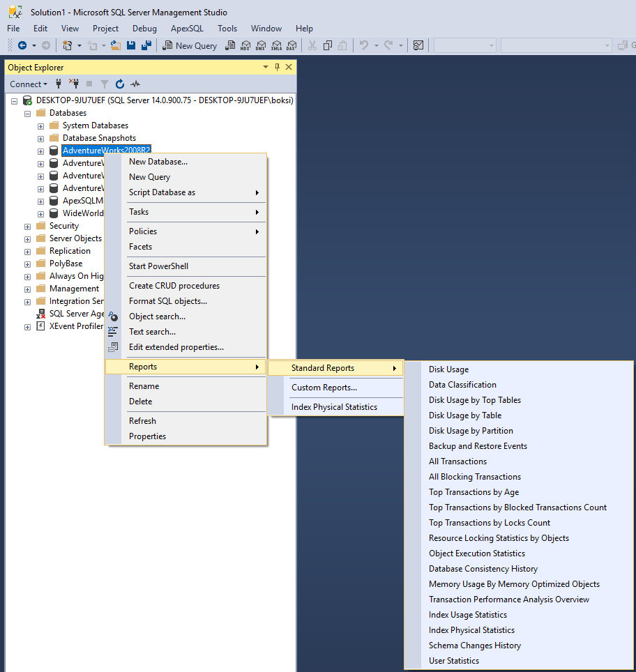The image size is (636, 672).
Task: Click Properties in the context menu
Action: pos(185,436)
